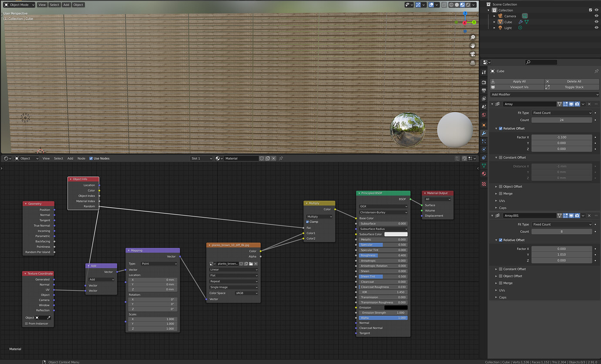Open the GGX distribution dropdown
Screen dimensions: 601x364
tap(383, 206)
